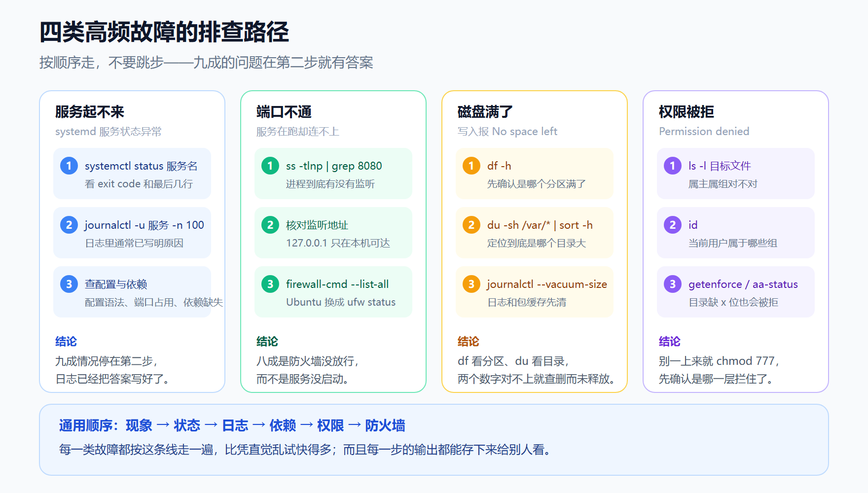Click the 'df -h' command text
This screenshot has height=493, width=868.
[499, 166]
